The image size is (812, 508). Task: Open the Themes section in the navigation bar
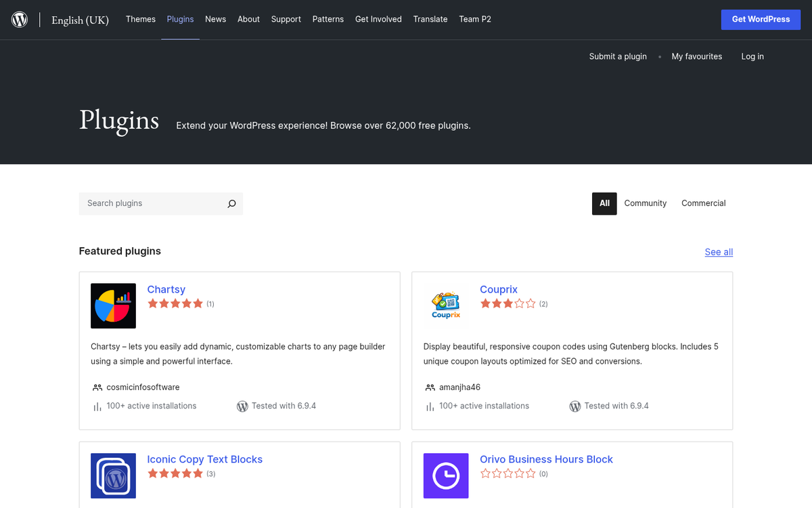click(x=140, y=19)
